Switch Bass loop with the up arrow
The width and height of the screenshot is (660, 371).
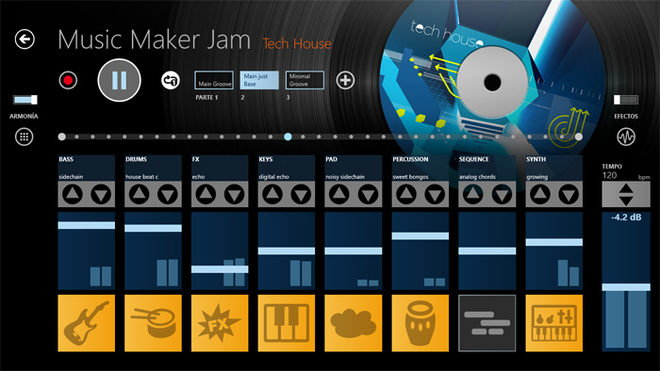click(x=72, y=194)
